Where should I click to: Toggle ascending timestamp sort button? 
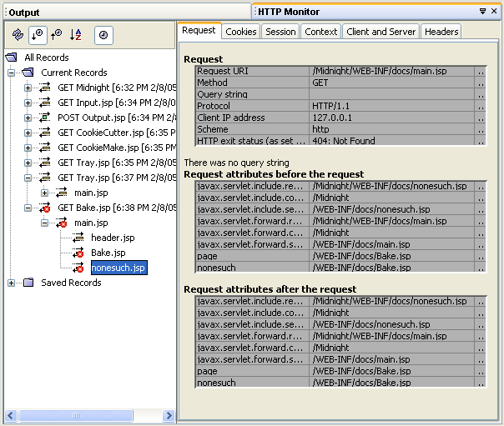click(x=57, y=35)
